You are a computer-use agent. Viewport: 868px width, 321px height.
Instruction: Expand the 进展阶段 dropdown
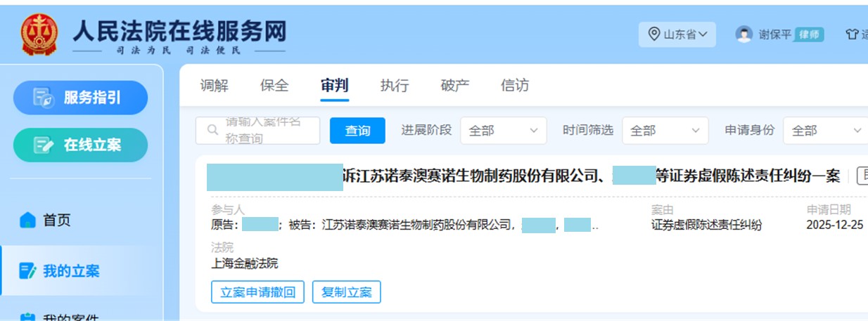point(504,131)
